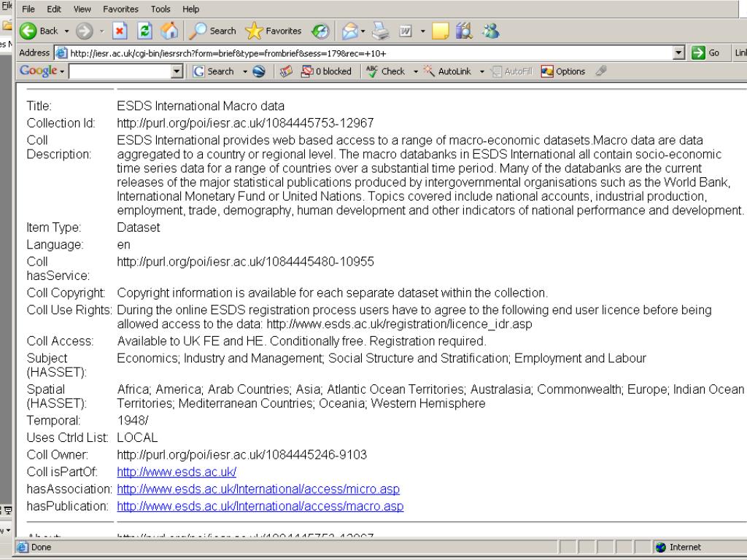Open the Tools menu
The width and height of the screenshot is (747, 560).
click(x=160, y=9)
